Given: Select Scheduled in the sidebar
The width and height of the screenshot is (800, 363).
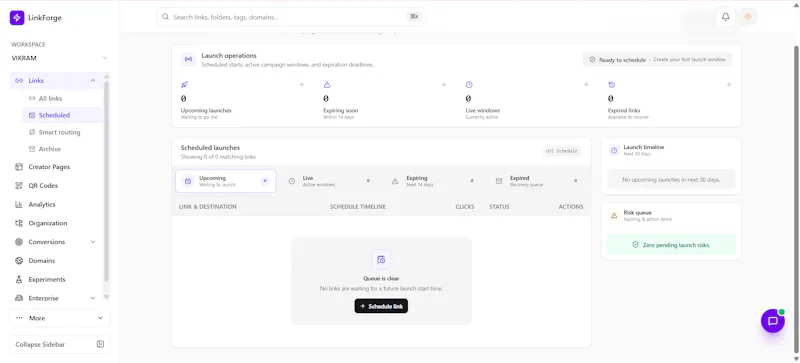Looking at the screenshot, I should (x=62, y=115).
